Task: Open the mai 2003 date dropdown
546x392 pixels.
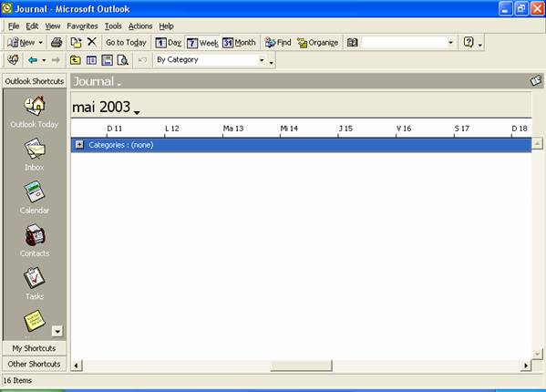Action: pyautogui.click(x=137, y=112)
